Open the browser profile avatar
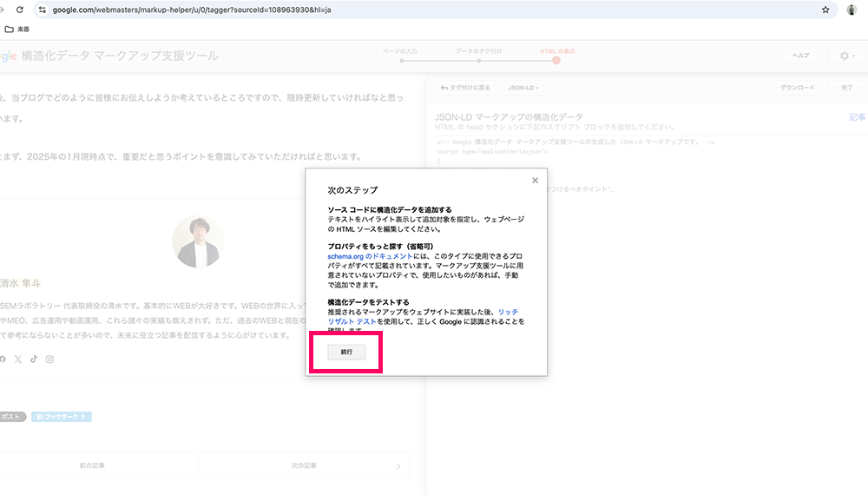Viewport: 868px width, 495px height. (852, 10)
